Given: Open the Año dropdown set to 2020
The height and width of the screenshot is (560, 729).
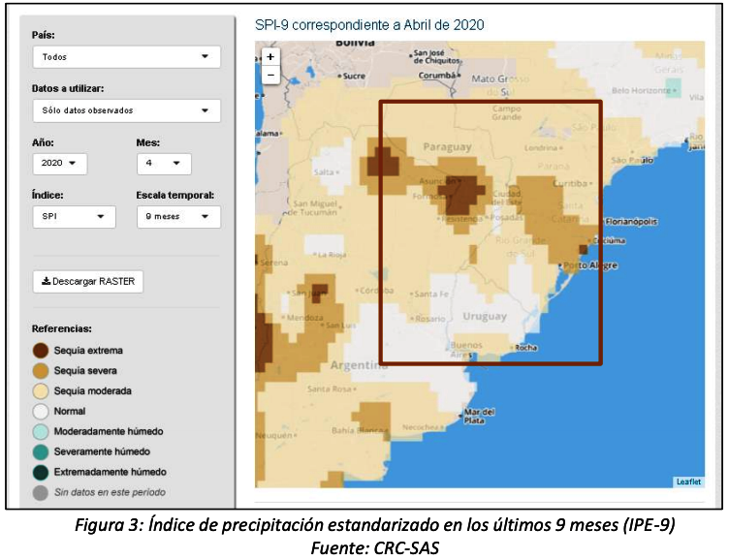Looking at the screenshot, I should coord(59,164).
